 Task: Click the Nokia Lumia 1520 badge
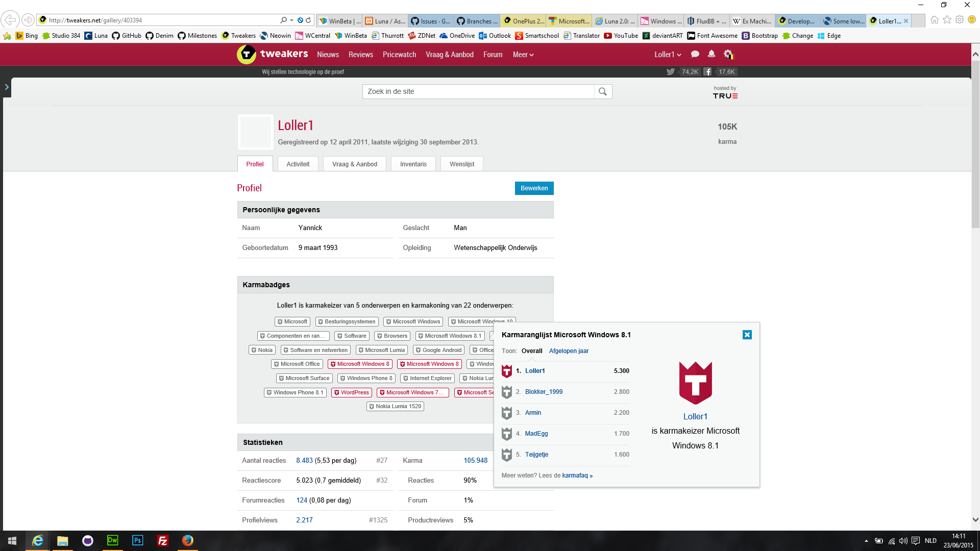[395, 407]
